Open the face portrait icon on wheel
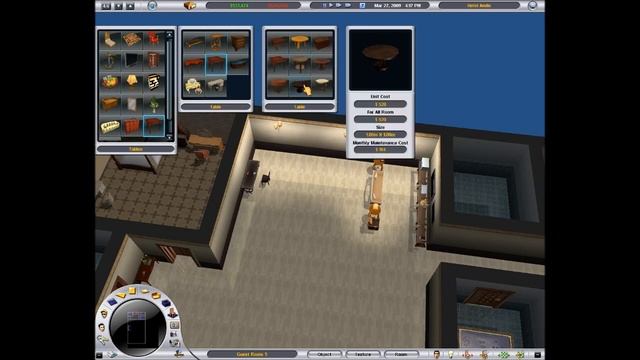Viewport: 640px width, 360px height. pyautogui.click(x=104, y=314)
